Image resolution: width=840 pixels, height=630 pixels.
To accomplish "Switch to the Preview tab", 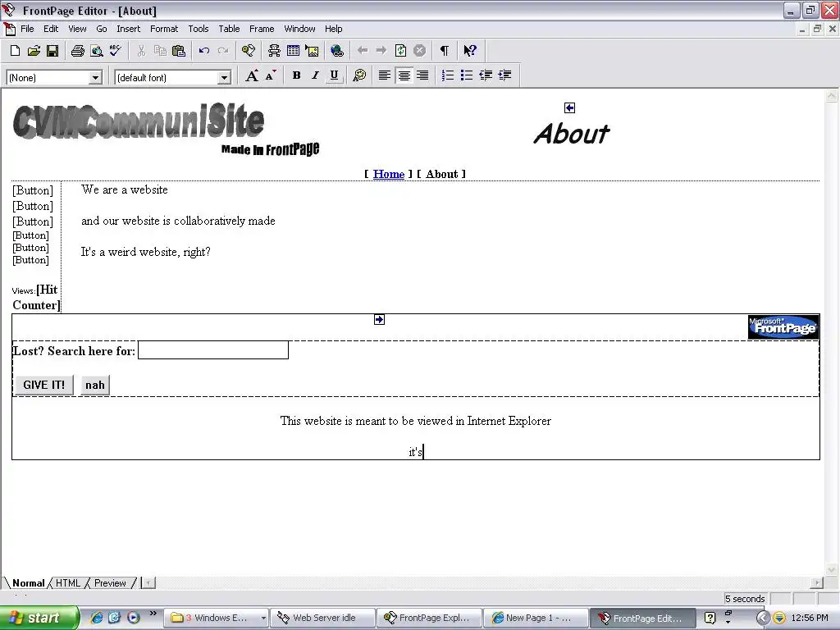I will click(111, 583).
